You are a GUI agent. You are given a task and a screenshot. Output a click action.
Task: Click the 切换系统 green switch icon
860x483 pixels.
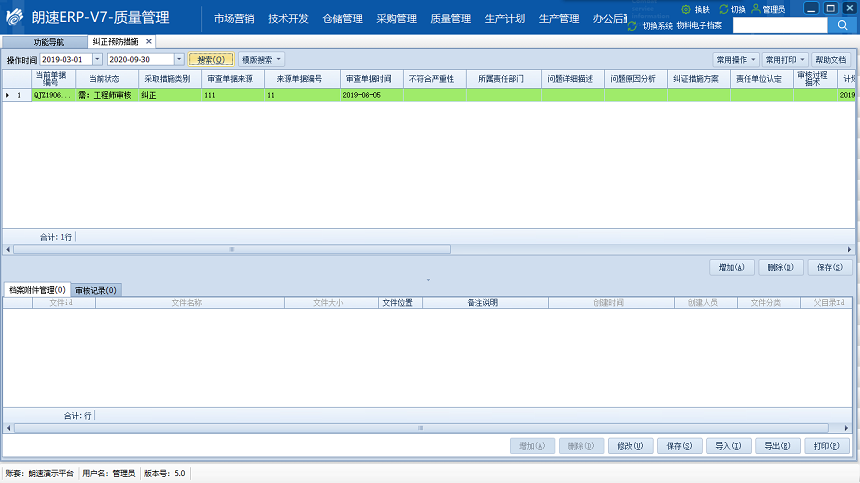[633, 25]
